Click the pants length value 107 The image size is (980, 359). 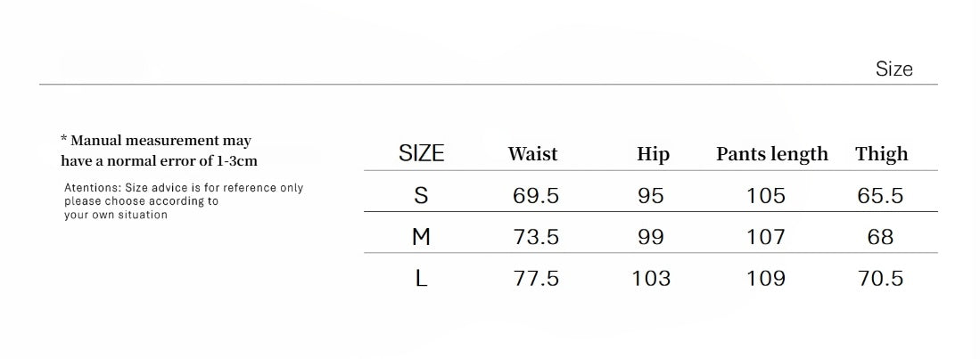coord(766,237)
